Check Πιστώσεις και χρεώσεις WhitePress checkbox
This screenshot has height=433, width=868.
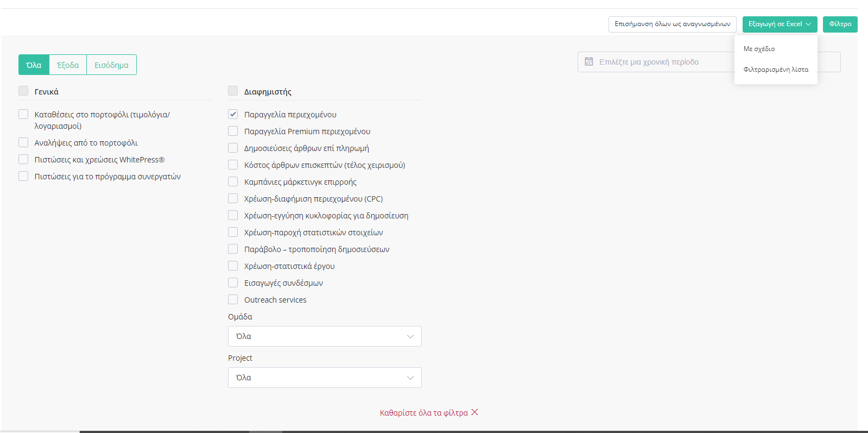pyautogui.click(x=23, y=159)
